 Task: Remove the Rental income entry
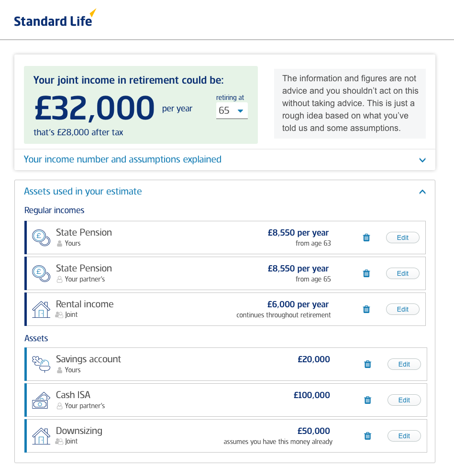(366, 309)
